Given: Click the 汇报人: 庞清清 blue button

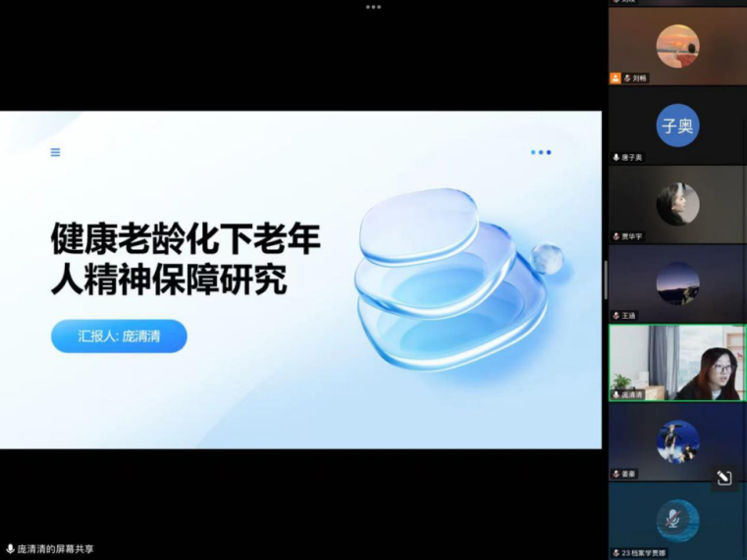Looking at the screenshot, I should [x=119, y=335].
